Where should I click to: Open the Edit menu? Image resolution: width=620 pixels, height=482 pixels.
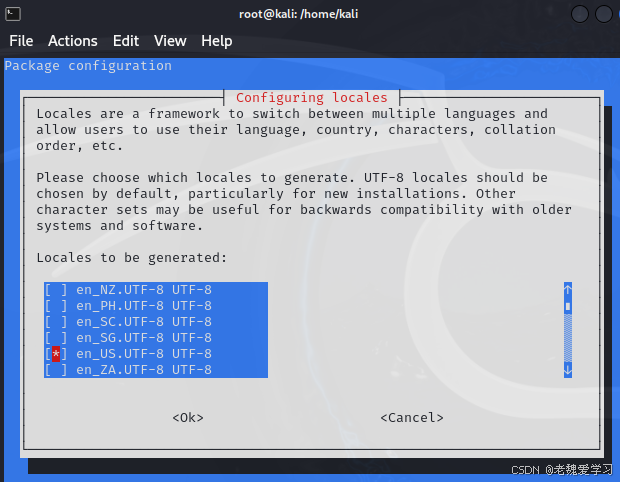coord(126,41)
